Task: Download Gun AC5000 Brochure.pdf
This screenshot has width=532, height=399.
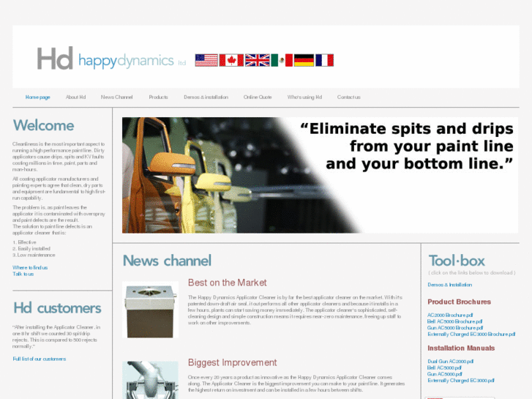Action: coord(455,328)
